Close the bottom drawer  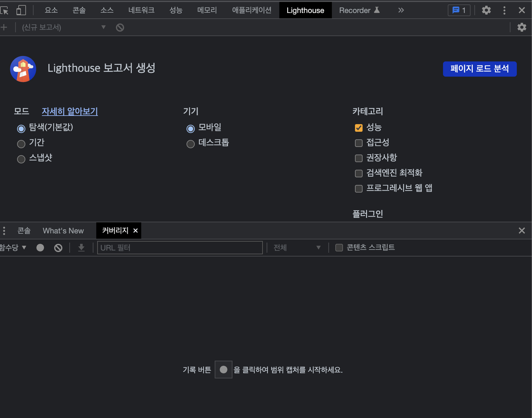(x=522, y=231)
